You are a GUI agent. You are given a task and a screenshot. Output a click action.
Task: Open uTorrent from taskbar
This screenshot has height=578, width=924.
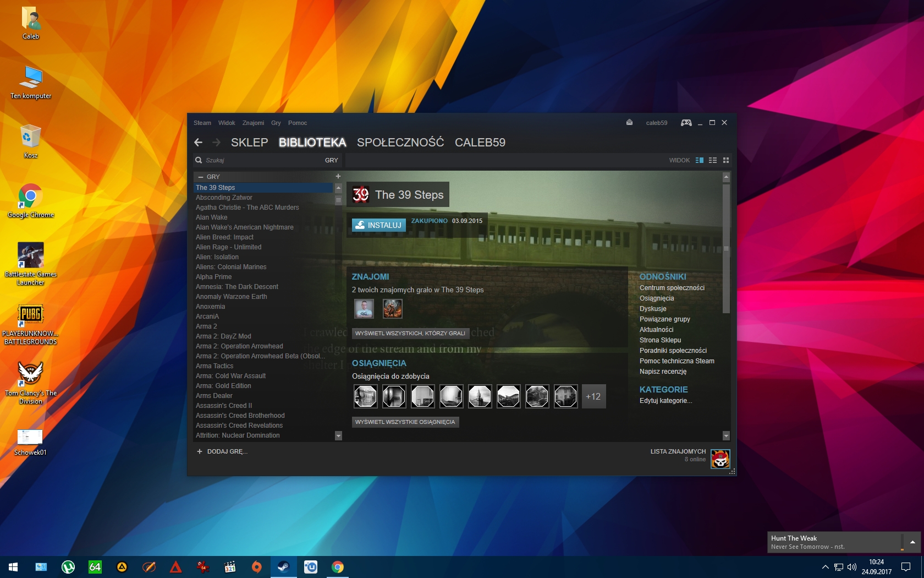pyautogui.click(x=68, y=567)
